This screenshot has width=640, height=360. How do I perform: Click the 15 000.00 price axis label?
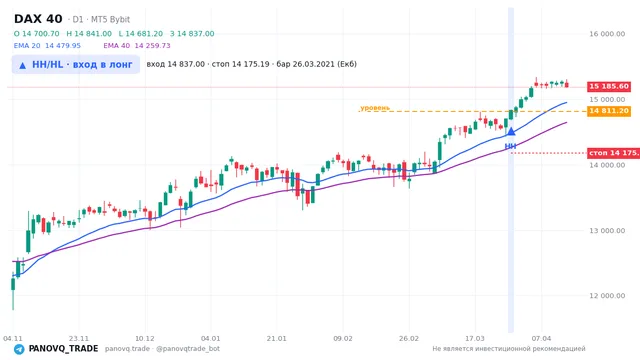(x=607, y=100)
